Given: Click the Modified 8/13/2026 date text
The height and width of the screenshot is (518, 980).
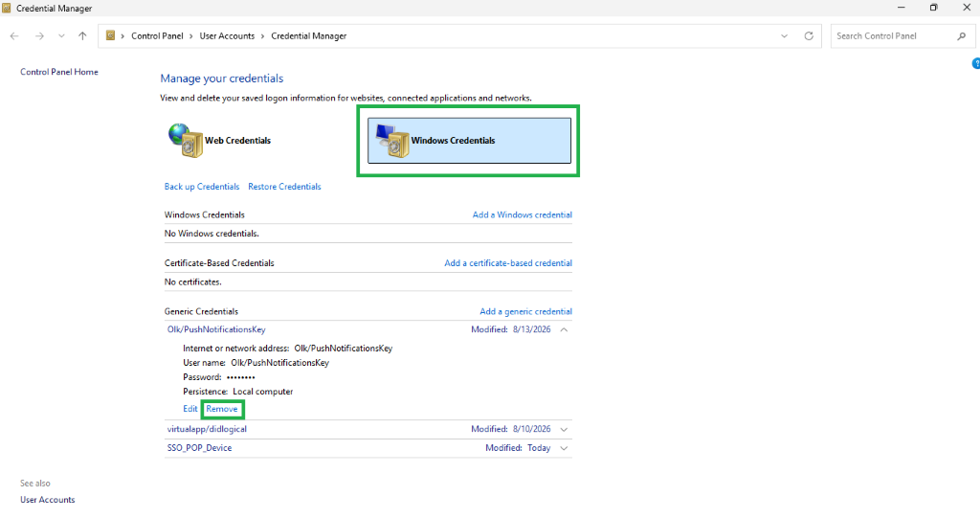Looking at the screenshot, I should [x=511, y=329].
